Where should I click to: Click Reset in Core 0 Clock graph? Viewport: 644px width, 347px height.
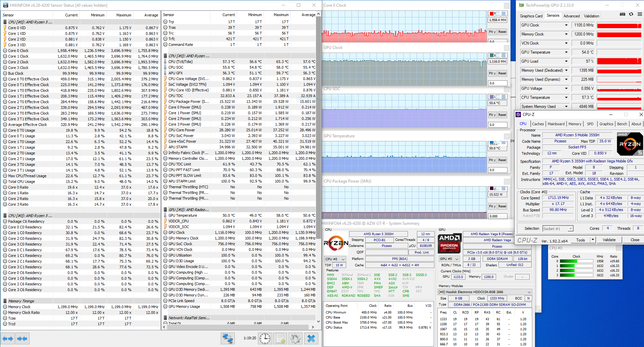click(502, 32)
